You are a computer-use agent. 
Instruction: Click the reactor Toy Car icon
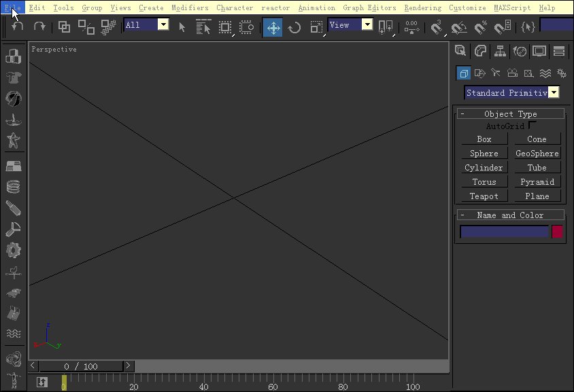[14, 293]
